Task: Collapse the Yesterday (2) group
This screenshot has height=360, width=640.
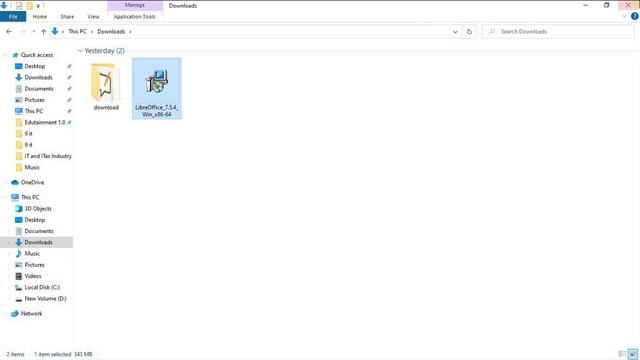Action: pos(80,51)
